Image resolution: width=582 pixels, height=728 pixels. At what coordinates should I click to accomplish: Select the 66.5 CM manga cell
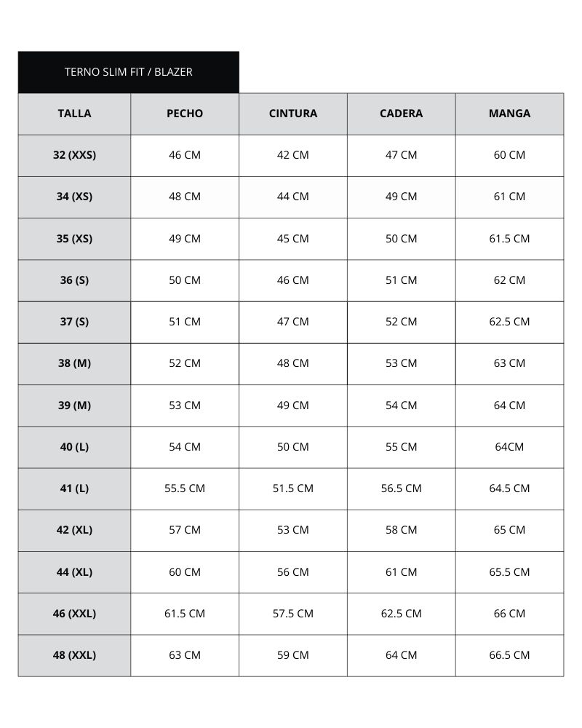pos(509,655)
